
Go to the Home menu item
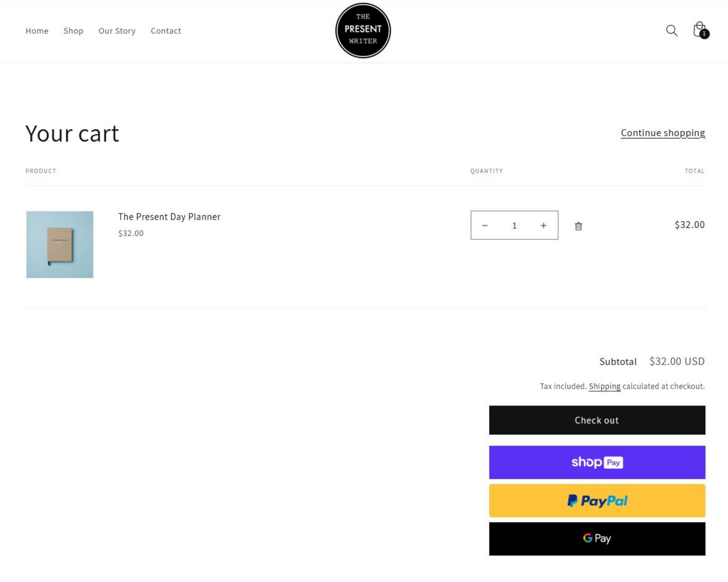[x=37, y=31]
